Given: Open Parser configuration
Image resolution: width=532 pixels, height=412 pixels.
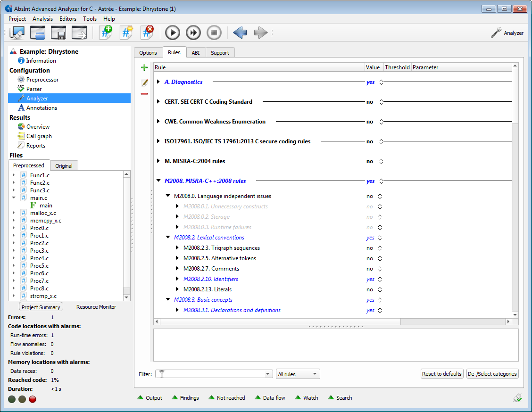Looking at the screenshot, I should pos(33,89).
